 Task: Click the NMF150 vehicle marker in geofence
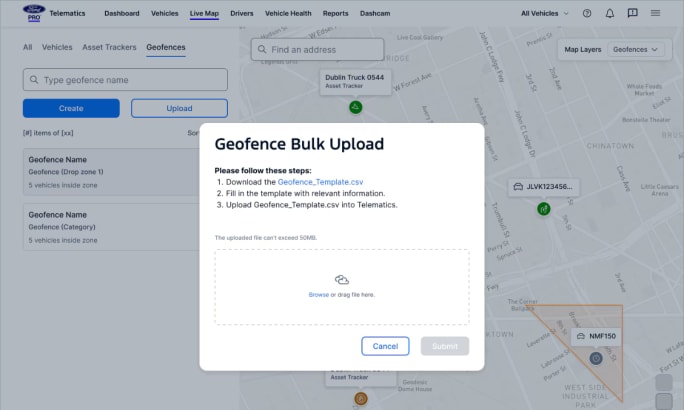596,357
